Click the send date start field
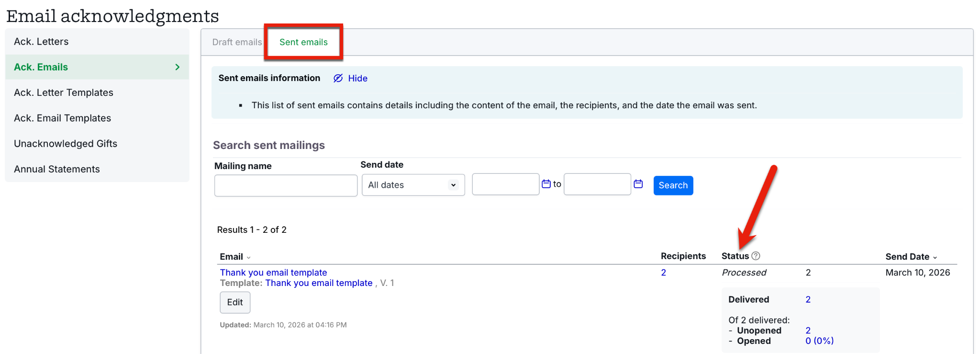This screenshot has width=980, height=354. click(x=505, y=184)
